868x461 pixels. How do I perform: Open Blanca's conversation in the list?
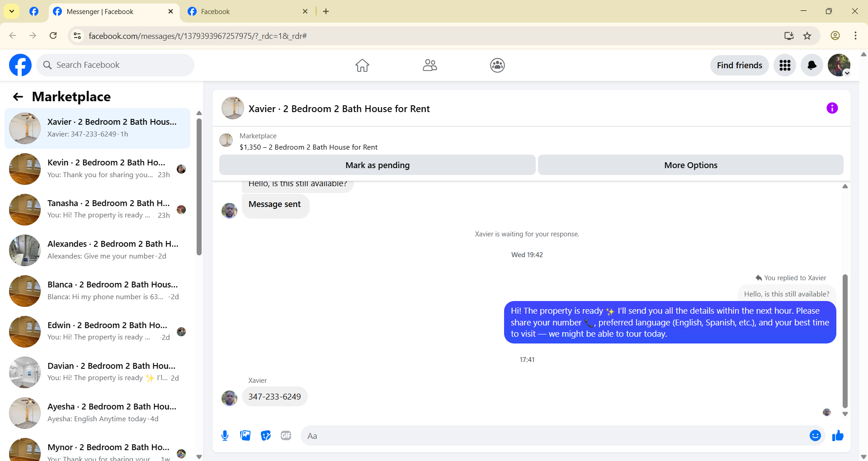click(97, 291)
